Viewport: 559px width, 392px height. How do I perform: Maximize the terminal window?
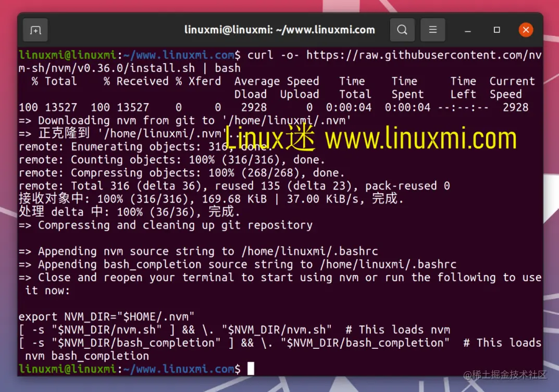[x=496, y=30]
